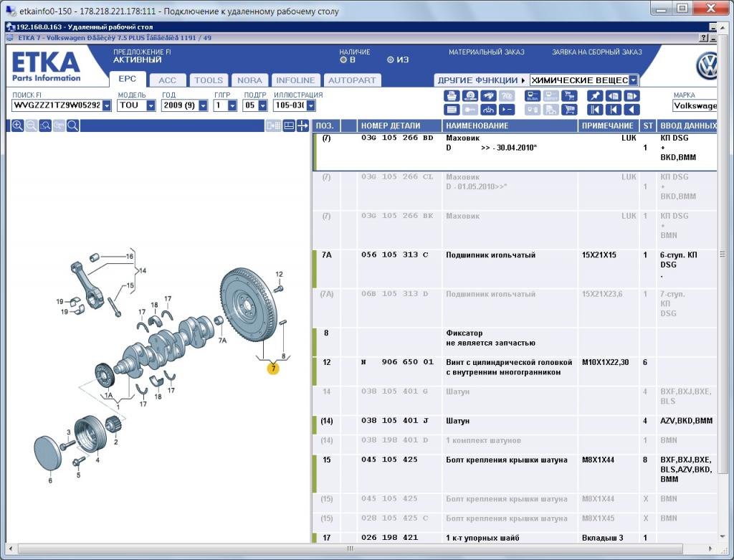Expand the ГЛГР dropdown
Viewport: 734px width, 560px height.
tap(232, 105)
